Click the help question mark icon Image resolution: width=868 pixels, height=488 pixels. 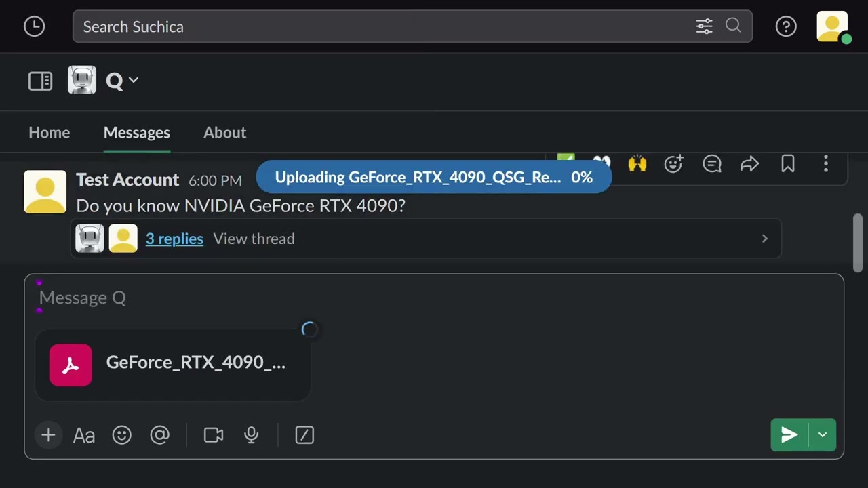[786, 26]
